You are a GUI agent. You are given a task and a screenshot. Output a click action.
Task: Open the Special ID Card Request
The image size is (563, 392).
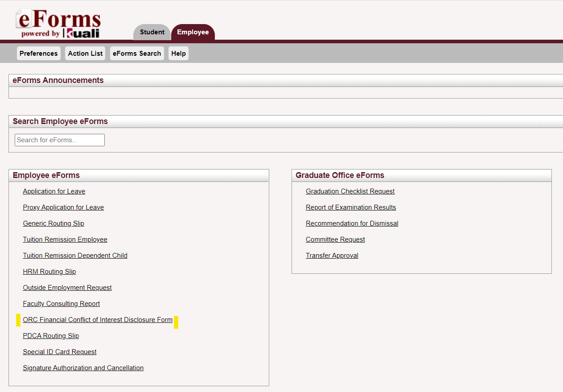pos(60,352)
